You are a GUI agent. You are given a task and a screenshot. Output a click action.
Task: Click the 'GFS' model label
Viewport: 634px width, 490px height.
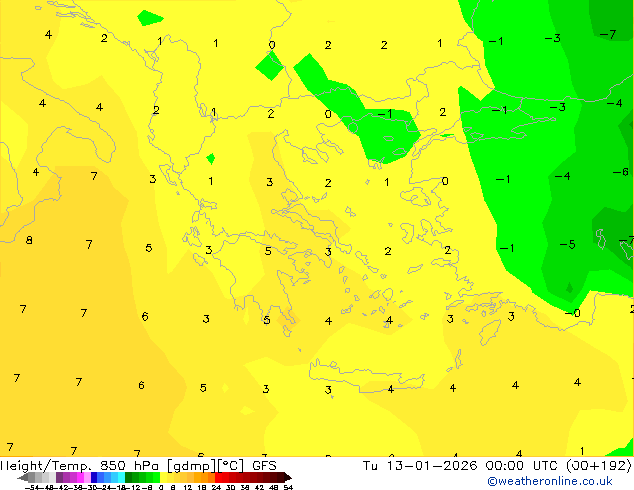(x=264, y=466)
